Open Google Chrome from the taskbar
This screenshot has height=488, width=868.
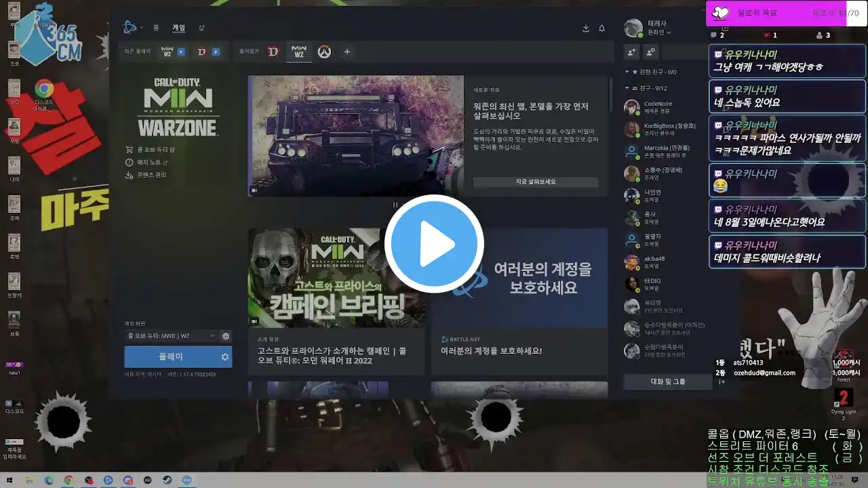(x=68, y=481)
